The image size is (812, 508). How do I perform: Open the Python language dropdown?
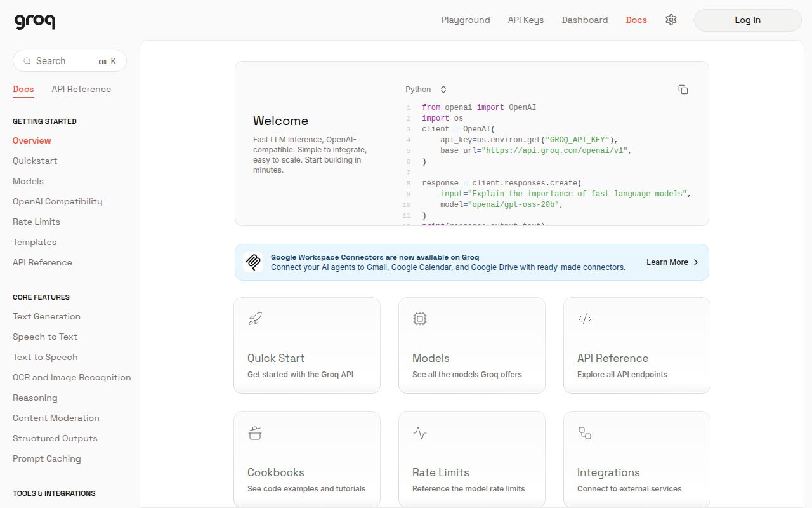[426, 90]
